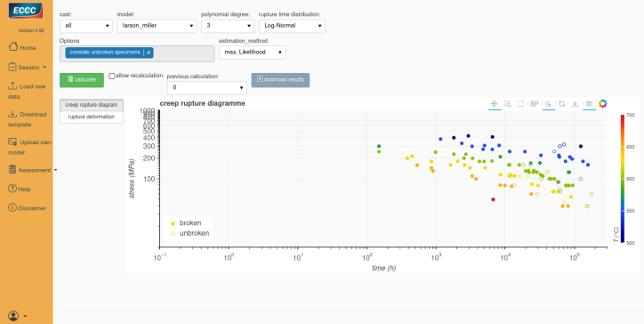Open the model dropdown showing larson_miller
Screen dimensions: 644x324
(x=157, y=26)
